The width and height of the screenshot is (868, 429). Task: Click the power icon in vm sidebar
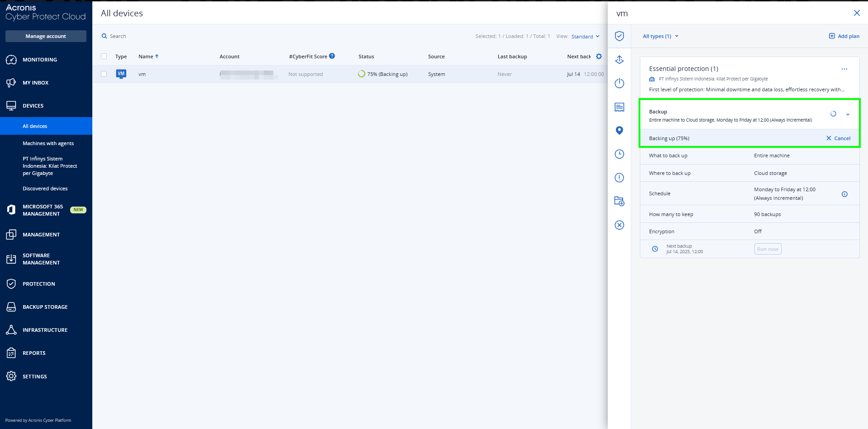point(619,84)
